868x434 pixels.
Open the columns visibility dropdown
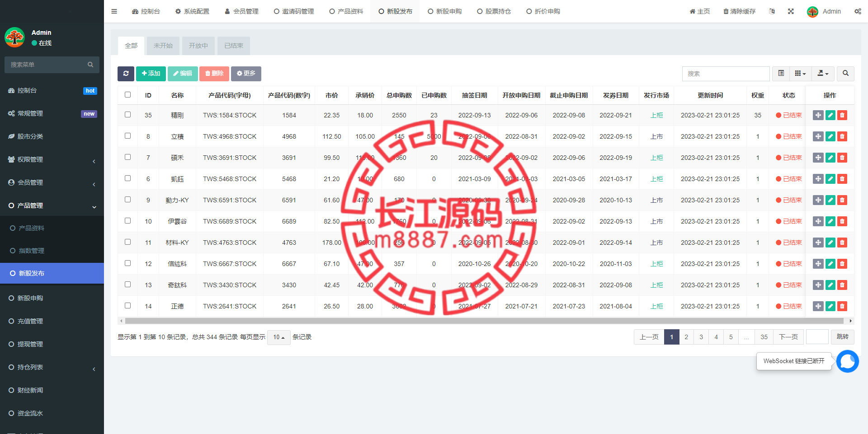coord(800,74)
